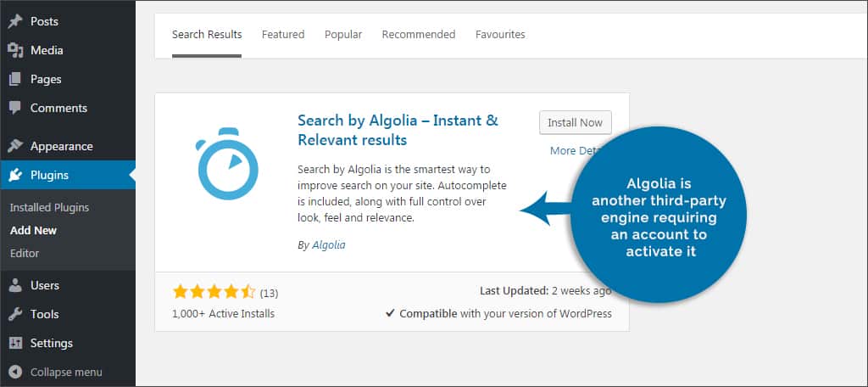Image resolution: width=868 pixels, height=387 pixels.
Task: Select Add New in Plugins submenu
Action: (33, 231)
